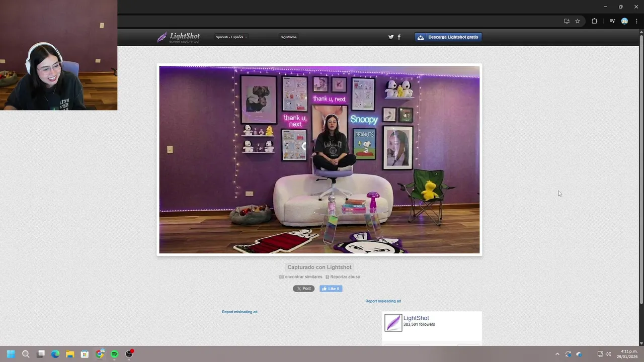Open OBS Studio from the taskbar
This screenshot has width=644, height=362.
pyautogui.click(x=129, y=354)
